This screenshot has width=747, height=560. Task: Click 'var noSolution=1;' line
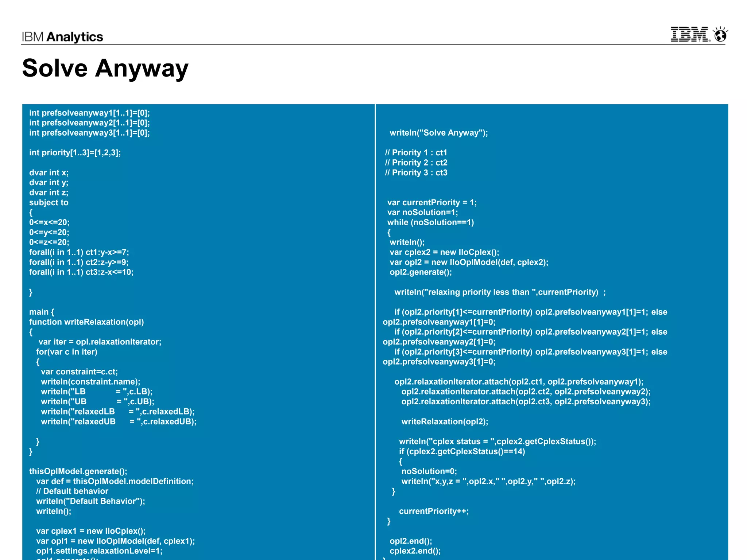[423, 213]
